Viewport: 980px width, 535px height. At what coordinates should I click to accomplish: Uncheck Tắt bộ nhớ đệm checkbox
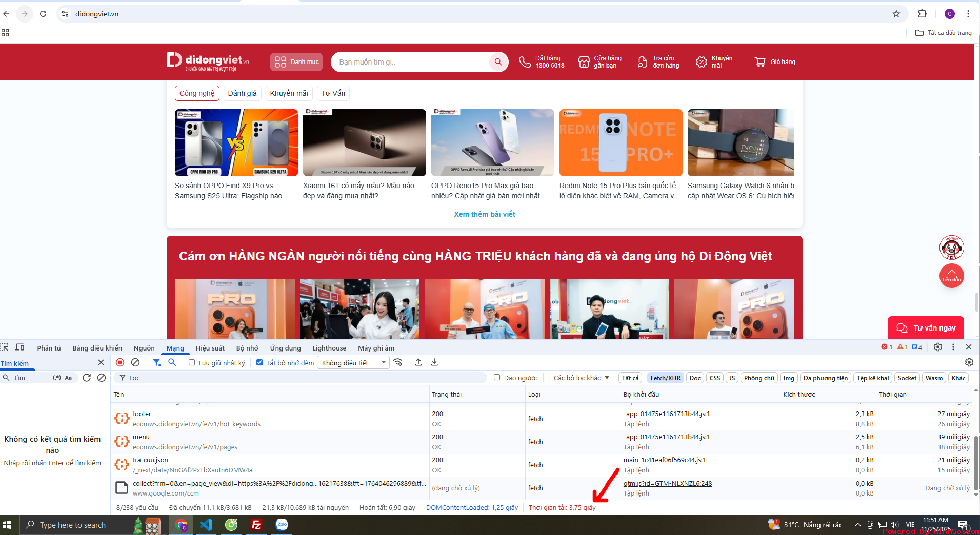point(259,363)
